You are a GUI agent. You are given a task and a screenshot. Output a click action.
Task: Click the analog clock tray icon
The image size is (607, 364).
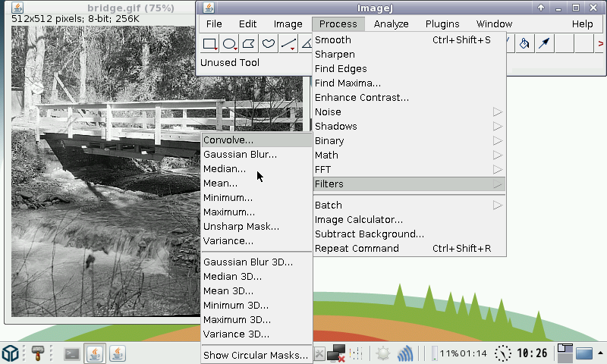coord(502,353)
